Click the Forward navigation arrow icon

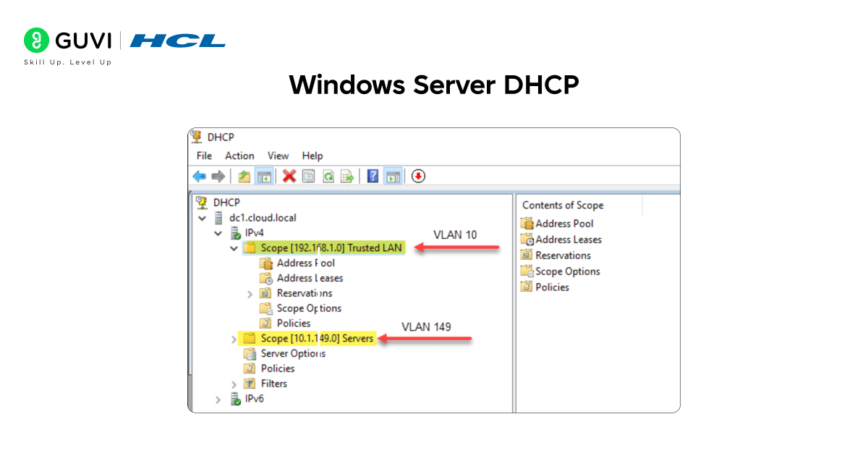(218, 176)
